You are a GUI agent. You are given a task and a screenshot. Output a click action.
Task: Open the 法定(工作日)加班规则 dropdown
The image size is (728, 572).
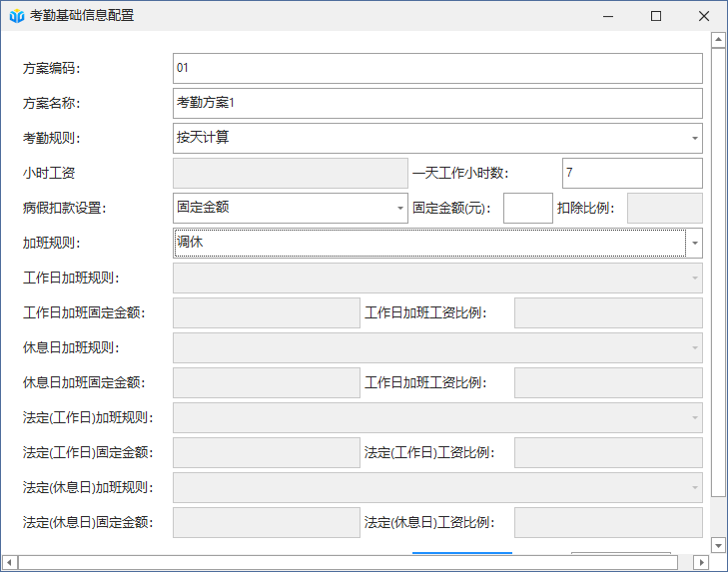tap(437, 417)
